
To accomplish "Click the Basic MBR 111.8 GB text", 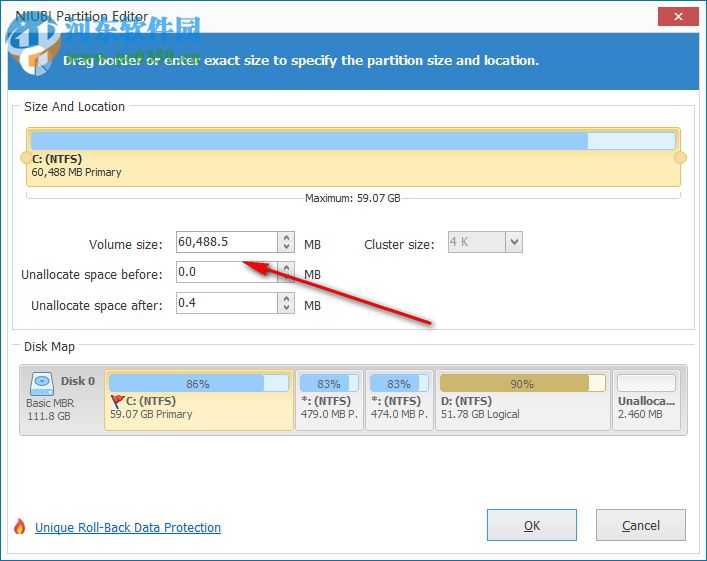I will (50, 409).
